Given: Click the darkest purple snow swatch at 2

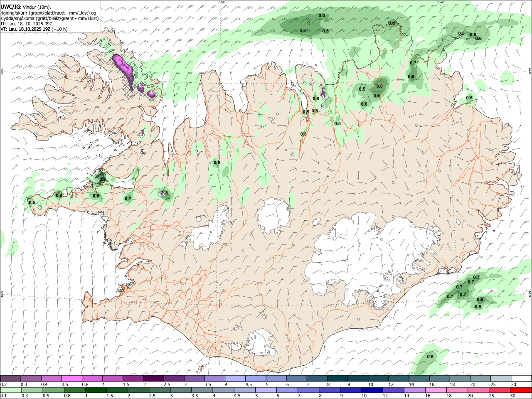Looking at the screenshot, I should pyautogui.click(x=153, y=378).
